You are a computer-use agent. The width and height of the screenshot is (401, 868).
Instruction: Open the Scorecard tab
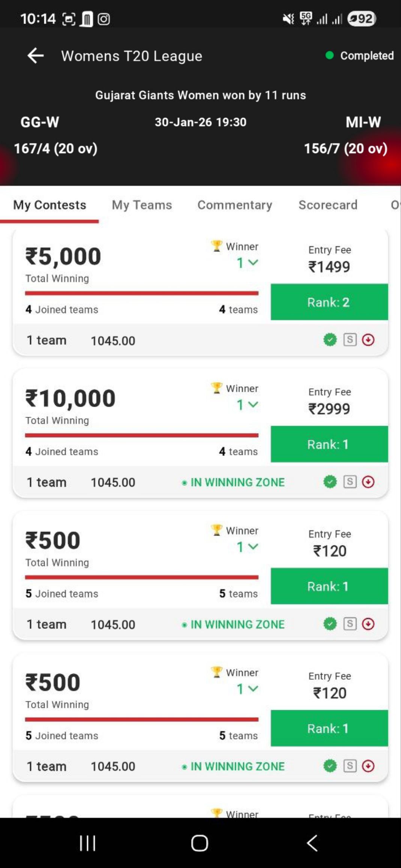[x=328, y=205]
